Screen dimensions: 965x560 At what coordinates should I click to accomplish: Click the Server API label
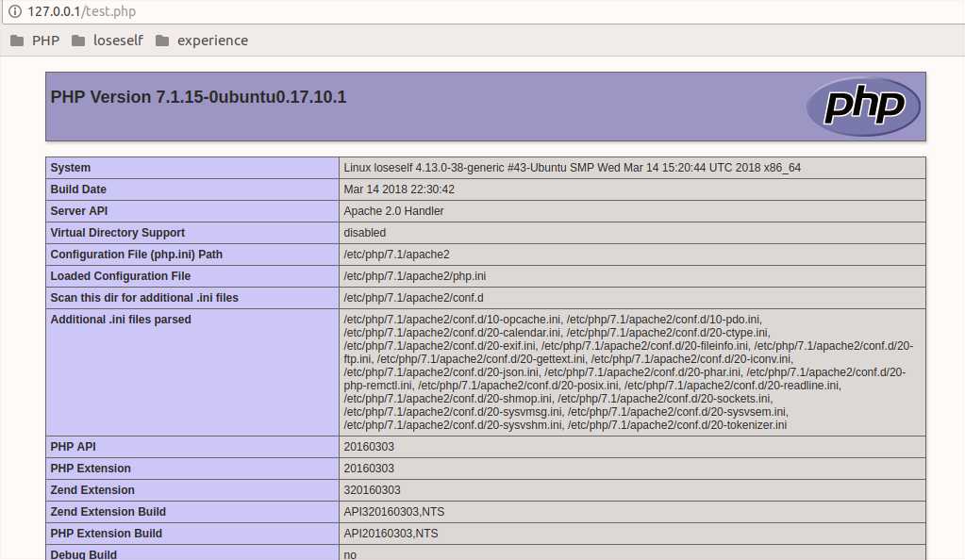tap(79, 210)
